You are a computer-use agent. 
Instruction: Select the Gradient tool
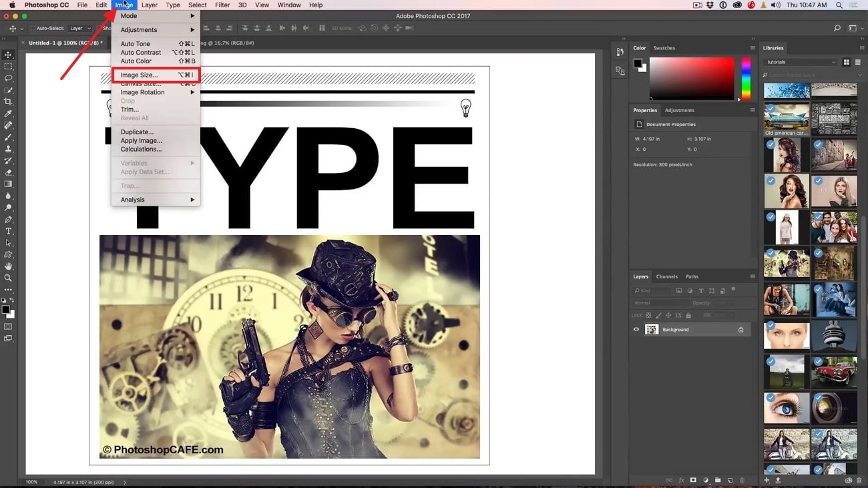click(9, 184)
